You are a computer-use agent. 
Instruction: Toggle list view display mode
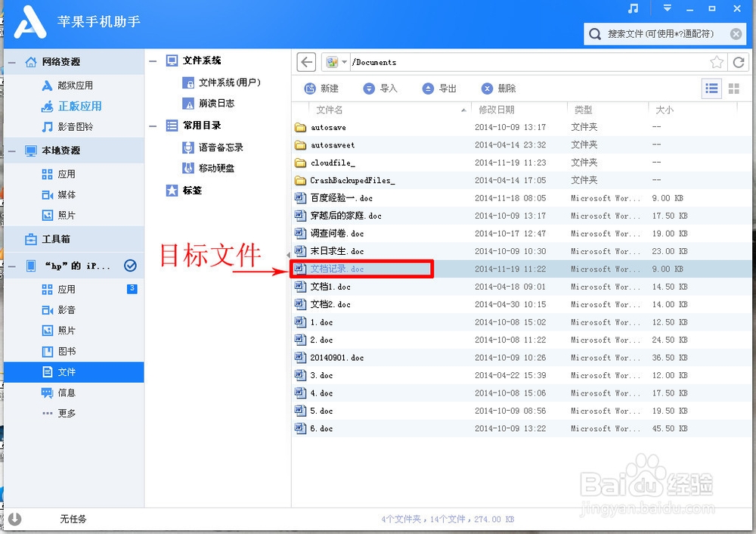click(x=711, y=88)
